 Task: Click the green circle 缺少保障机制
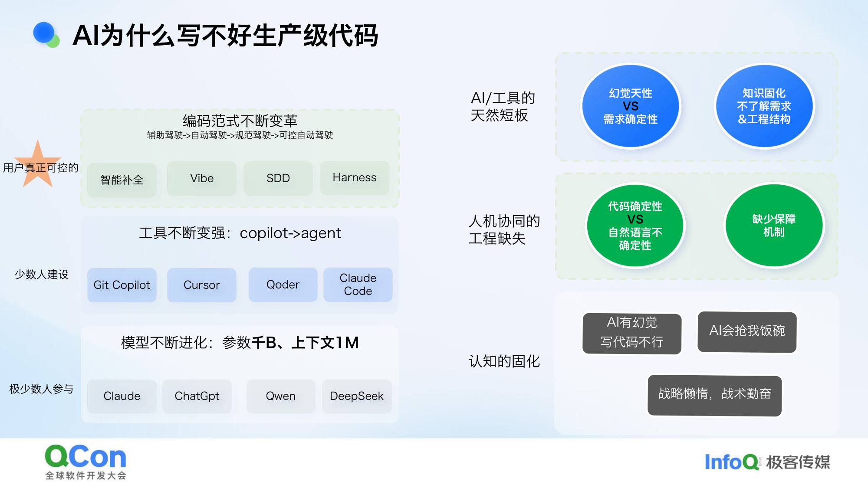point(774,226)
